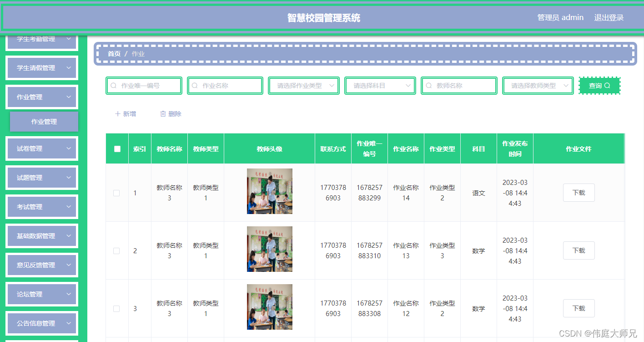Click cell 1678257883308

coord(369,308)
